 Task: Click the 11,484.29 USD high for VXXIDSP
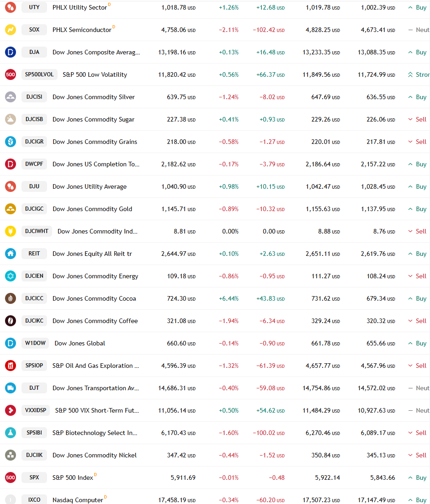tap(321, 411)
